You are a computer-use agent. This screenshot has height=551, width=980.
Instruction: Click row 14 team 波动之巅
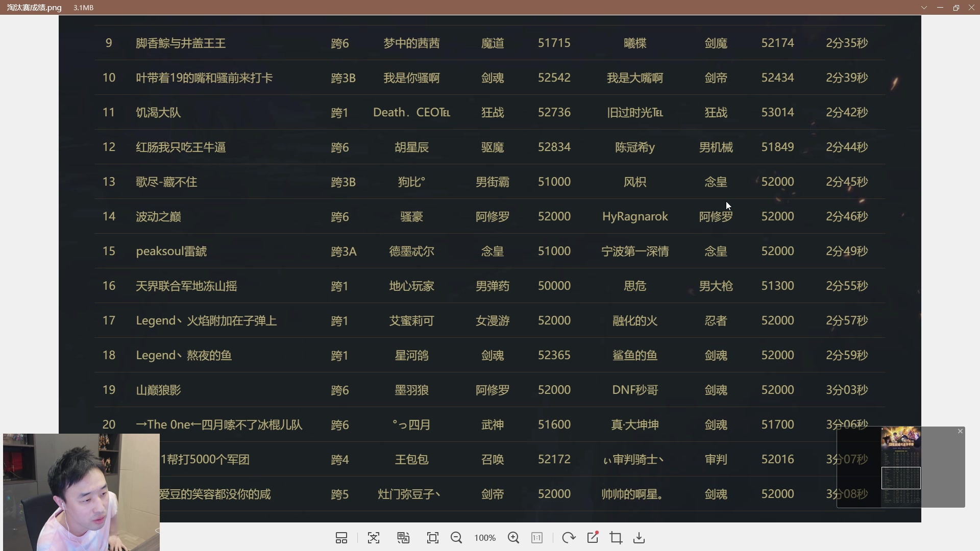pyautogui.click(x=158, y=217)
